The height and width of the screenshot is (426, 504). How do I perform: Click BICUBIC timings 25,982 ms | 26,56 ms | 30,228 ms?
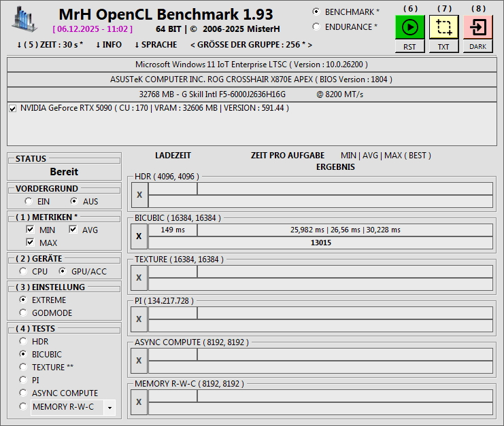pyautogui.click(x=346, y=230)
